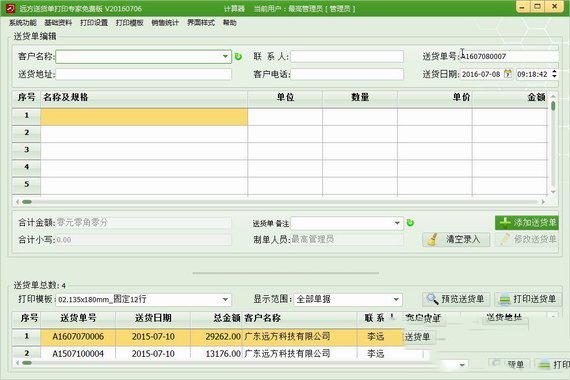Click the delivery list horizontal scrollbar thumb
Screen dimensions: 570x380
coord(27,363)
